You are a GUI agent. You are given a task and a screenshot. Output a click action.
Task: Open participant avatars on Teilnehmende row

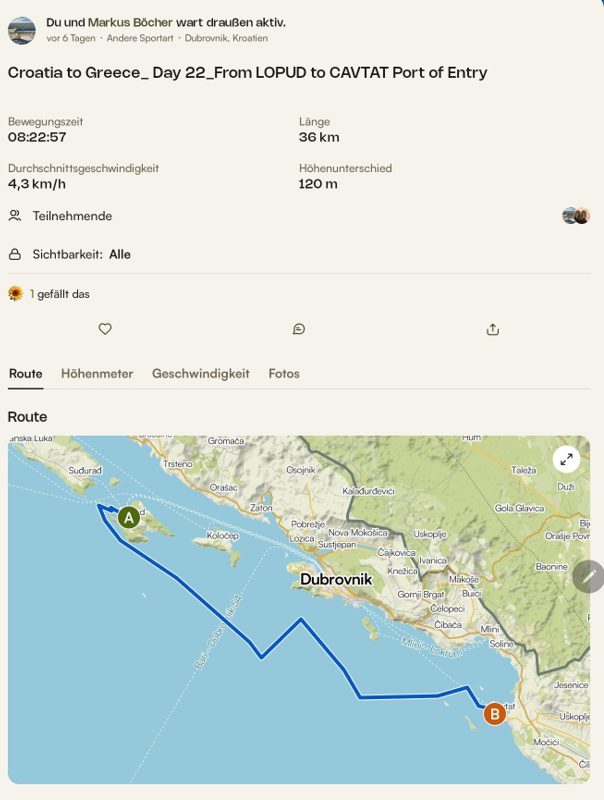(576, 216)
